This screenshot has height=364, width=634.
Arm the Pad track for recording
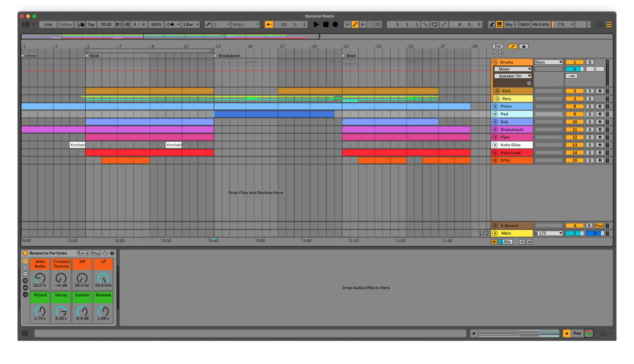point(600,114)
